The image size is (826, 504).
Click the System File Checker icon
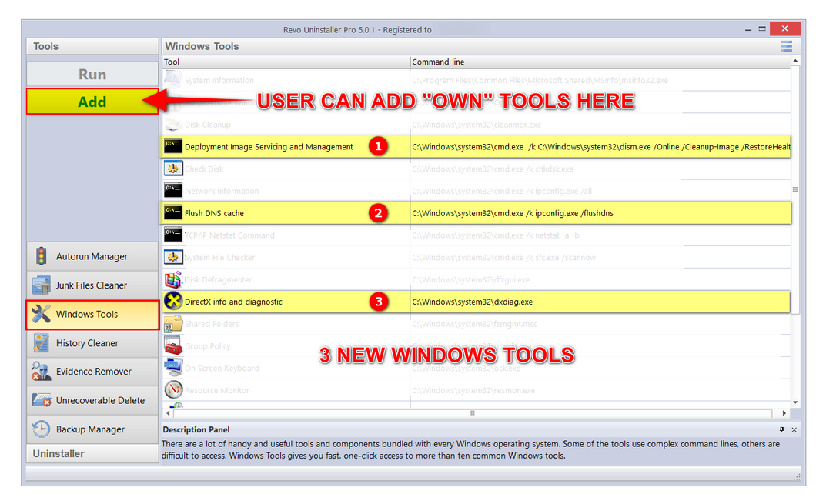[x=172, y=257]
